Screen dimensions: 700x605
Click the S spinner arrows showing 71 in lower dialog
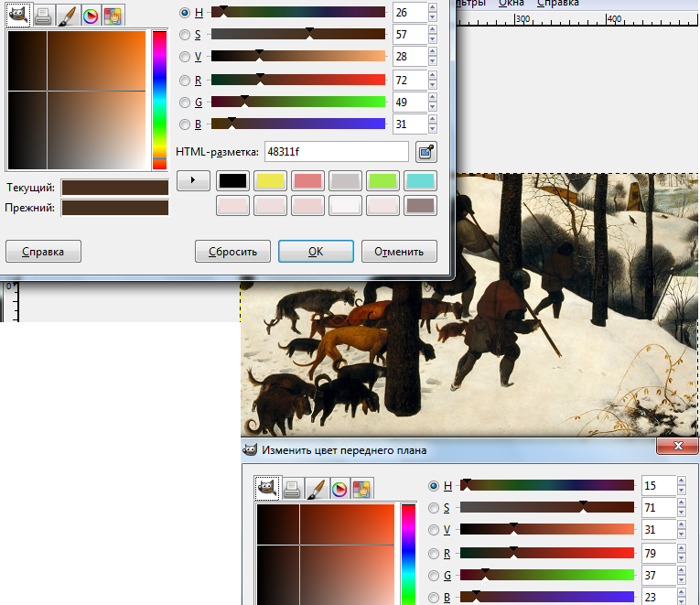click(x=682, y=508)
